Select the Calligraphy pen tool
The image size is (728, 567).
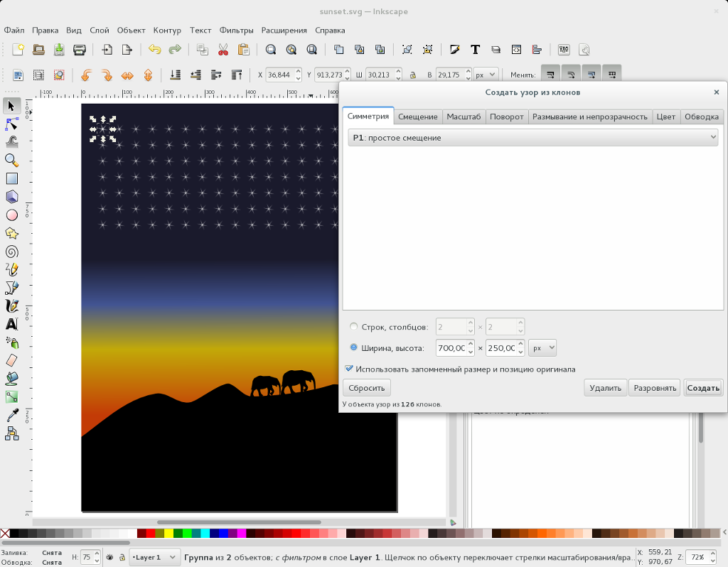click(11, 305)
